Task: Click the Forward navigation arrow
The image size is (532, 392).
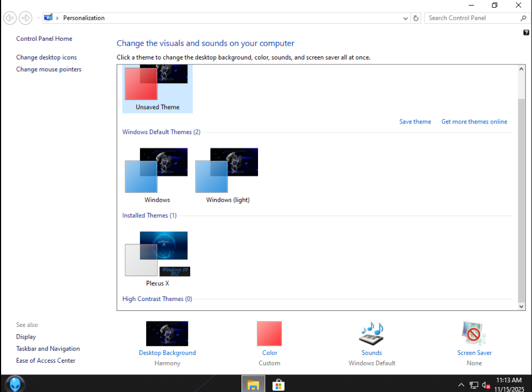Action: 25,18
